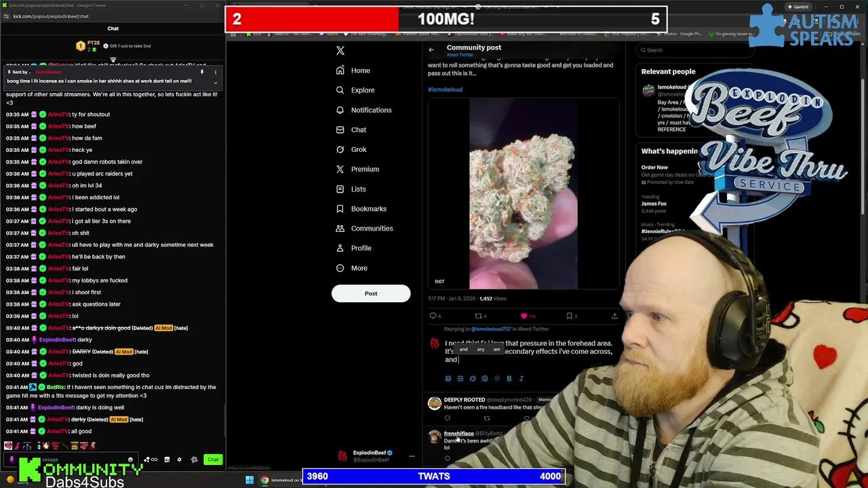
Task: Open Explore in X sidebar
Action: point(355,90)
